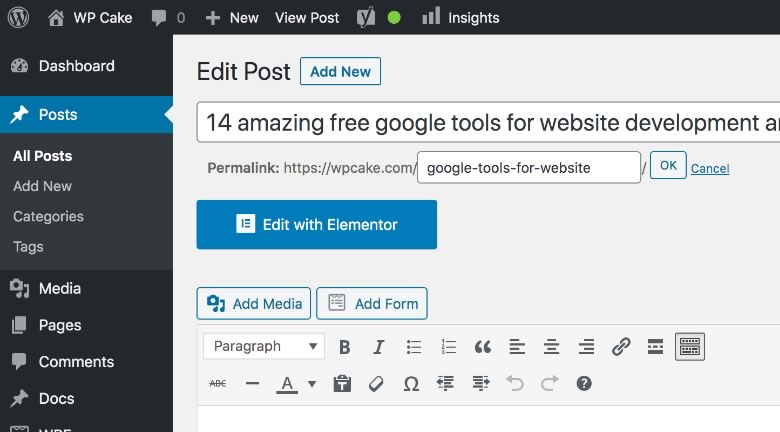Image resolution: width=780 pixels, height=432 pixels.
Task: Open Categories under Posts
Action: (x=48, y=216)
